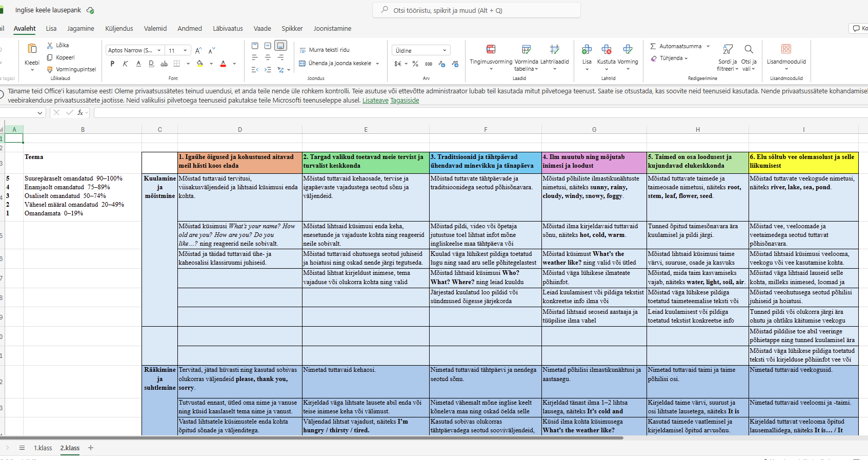Click the Otsi ja vali magnifier

pyautogui.click(x=749, y=49)
